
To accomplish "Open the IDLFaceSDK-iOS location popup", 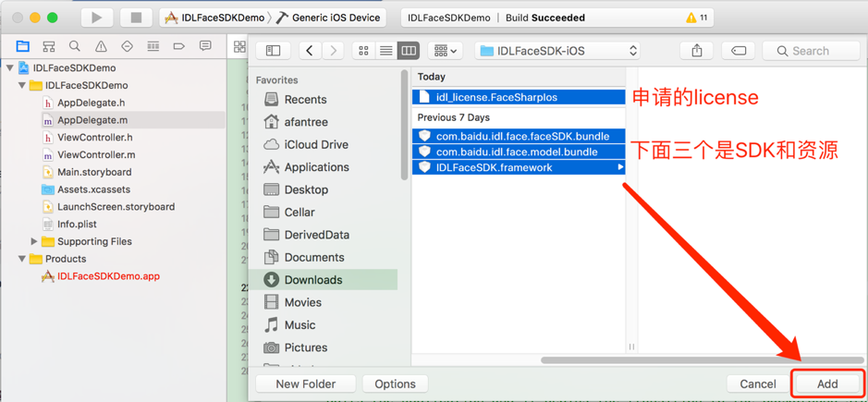I will [557, 51].
